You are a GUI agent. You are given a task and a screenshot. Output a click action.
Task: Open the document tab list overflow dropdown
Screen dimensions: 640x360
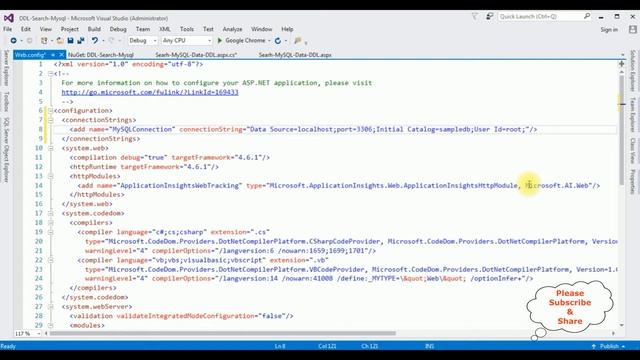622,55
